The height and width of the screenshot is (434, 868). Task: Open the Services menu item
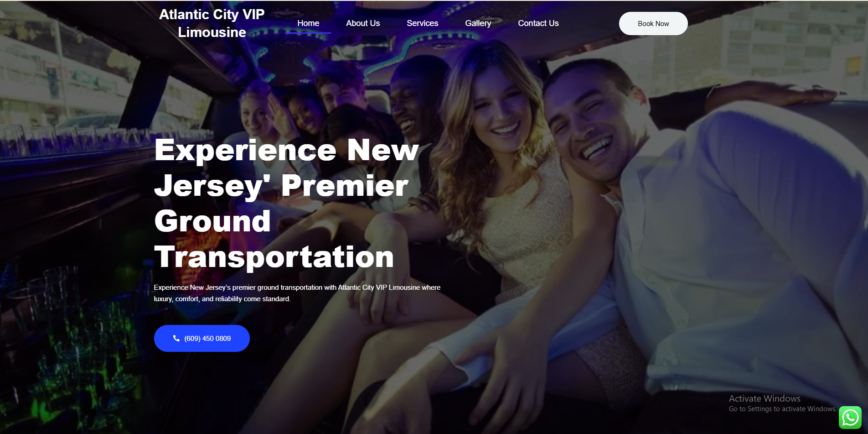[422, 23]
